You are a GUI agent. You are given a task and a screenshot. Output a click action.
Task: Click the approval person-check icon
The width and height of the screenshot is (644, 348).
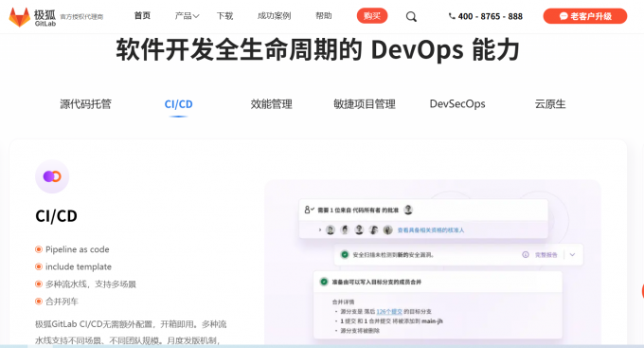309,210
